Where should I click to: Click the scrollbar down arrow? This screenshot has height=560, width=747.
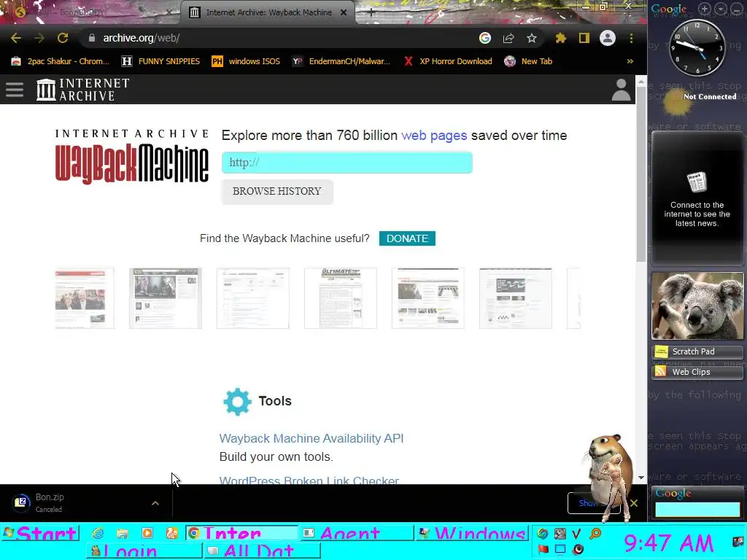pos(641,478)
